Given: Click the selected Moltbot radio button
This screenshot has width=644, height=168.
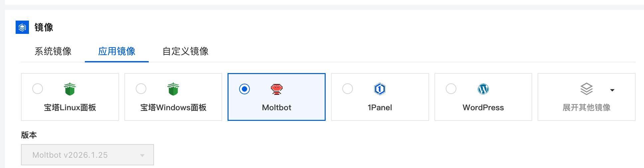Looking at the screenshot, I should 244,89.
